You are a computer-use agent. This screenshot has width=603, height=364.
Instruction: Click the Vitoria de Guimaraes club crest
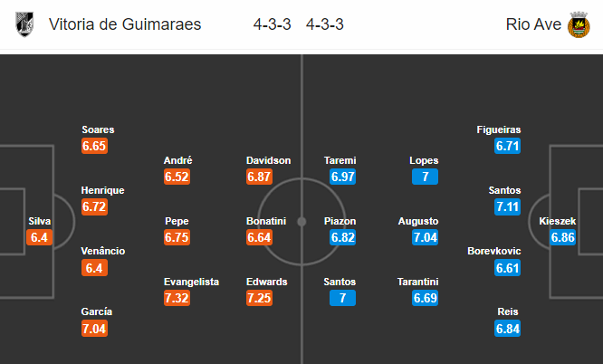point(24,24)
